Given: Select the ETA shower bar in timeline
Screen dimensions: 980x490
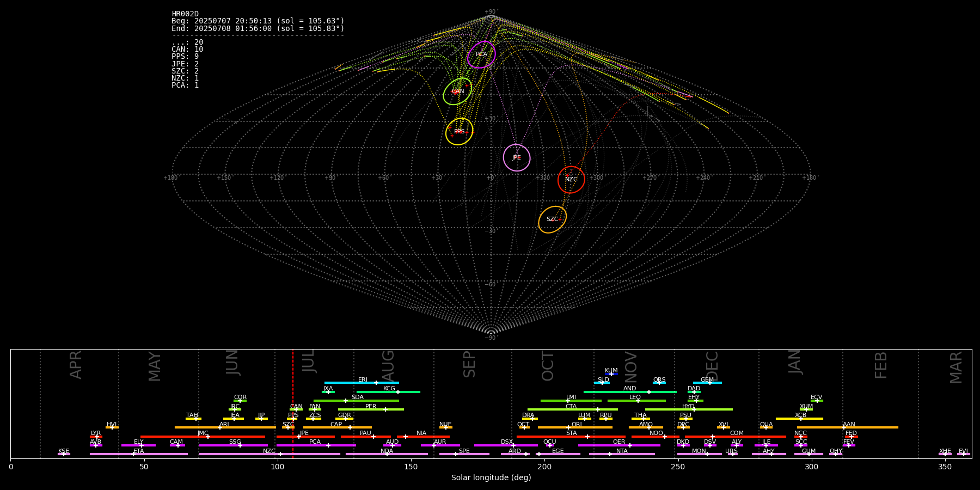Looking at the screenshot, I should point(139,454).
